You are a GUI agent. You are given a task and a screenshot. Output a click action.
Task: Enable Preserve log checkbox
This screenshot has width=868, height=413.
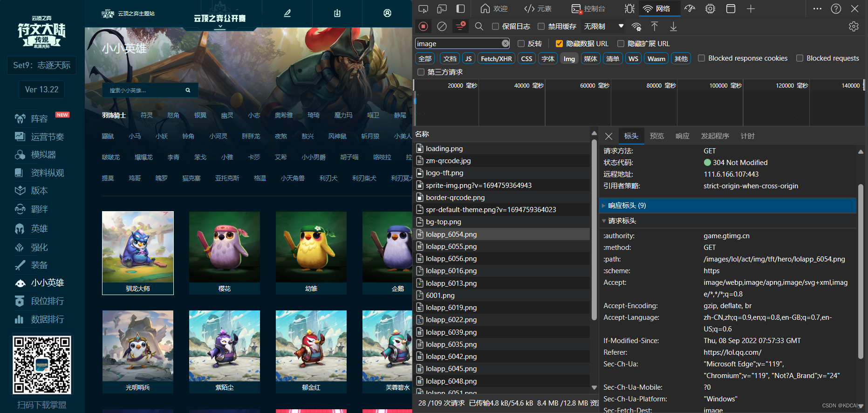point(496,27)
